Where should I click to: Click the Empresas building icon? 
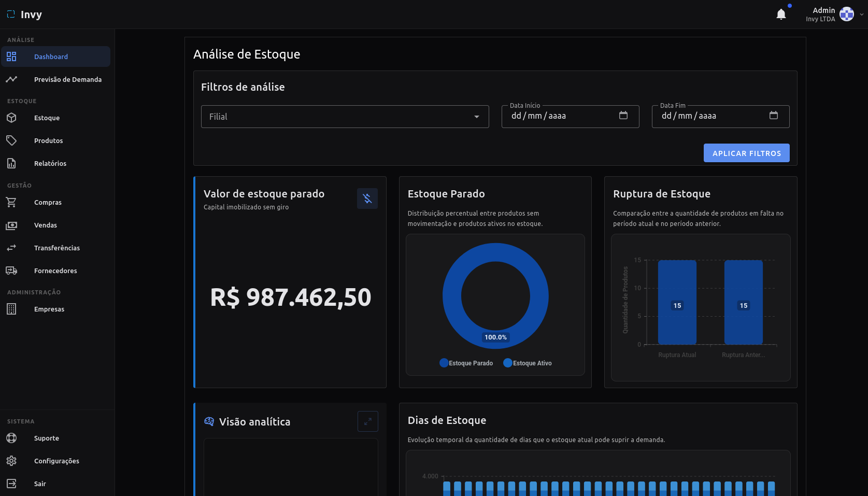coord(11,309)
